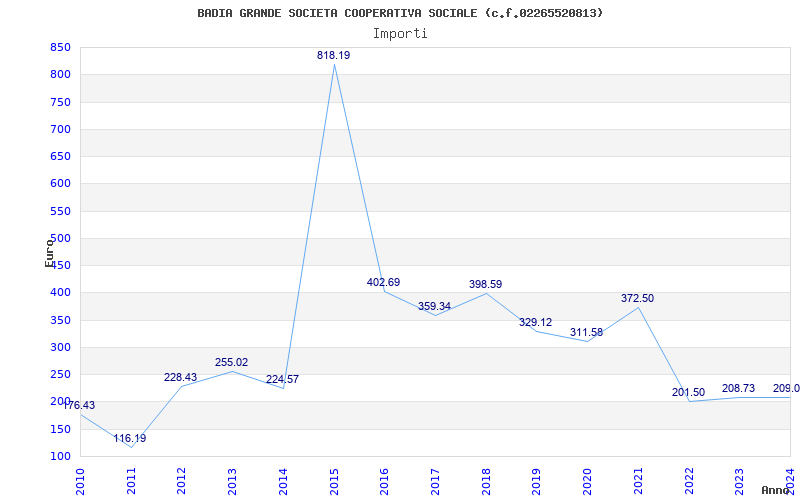This screenshot has width=800, height=500.
Task: Click the 2021 x-axis year
Action: pos(638,482)
